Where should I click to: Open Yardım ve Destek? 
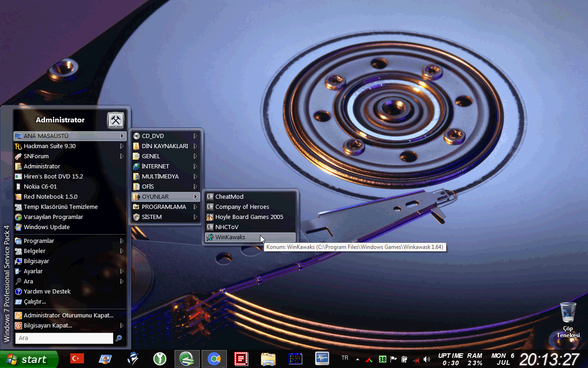[x=70, y=292]
